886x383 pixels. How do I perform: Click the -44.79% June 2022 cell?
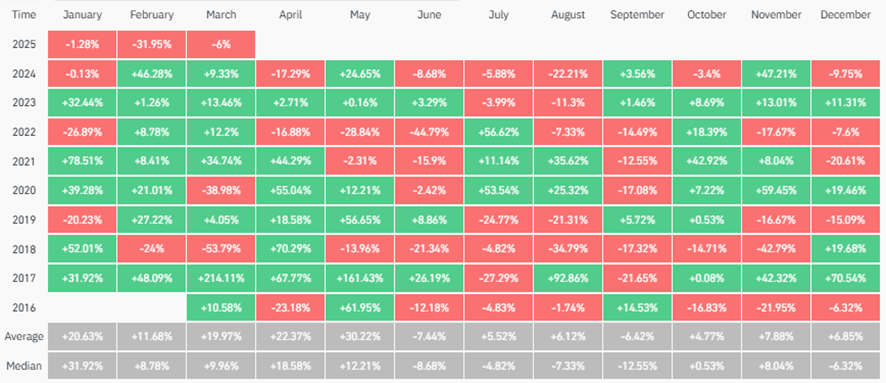click(429, 132)
